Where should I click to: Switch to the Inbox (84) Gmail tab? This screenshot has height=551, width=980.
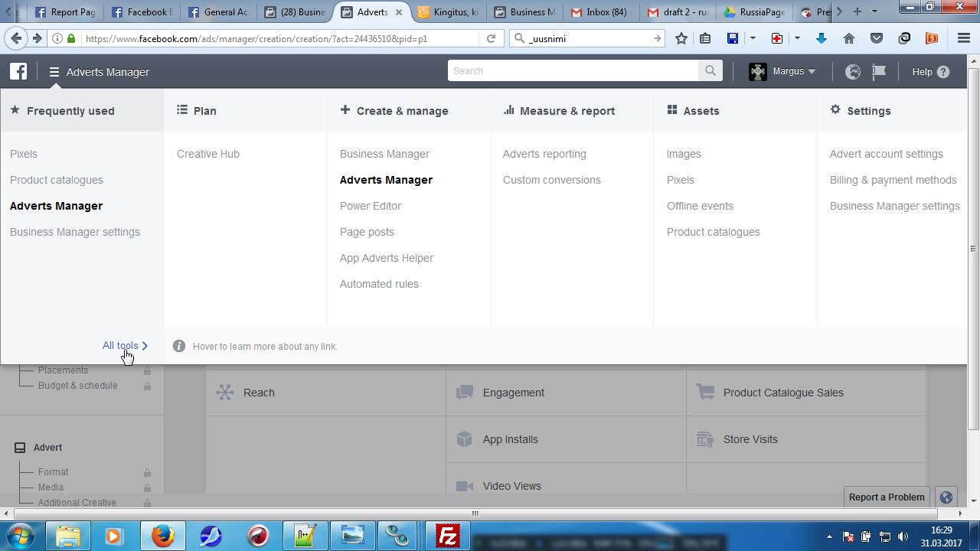[600, 12]
